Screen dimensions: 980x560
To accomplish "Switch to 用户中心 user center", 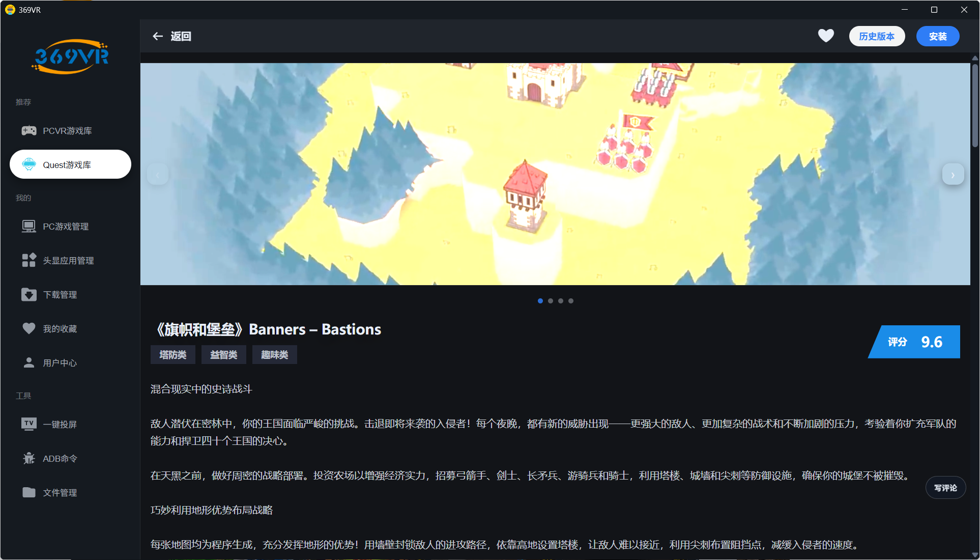I will tap(60, 362).
